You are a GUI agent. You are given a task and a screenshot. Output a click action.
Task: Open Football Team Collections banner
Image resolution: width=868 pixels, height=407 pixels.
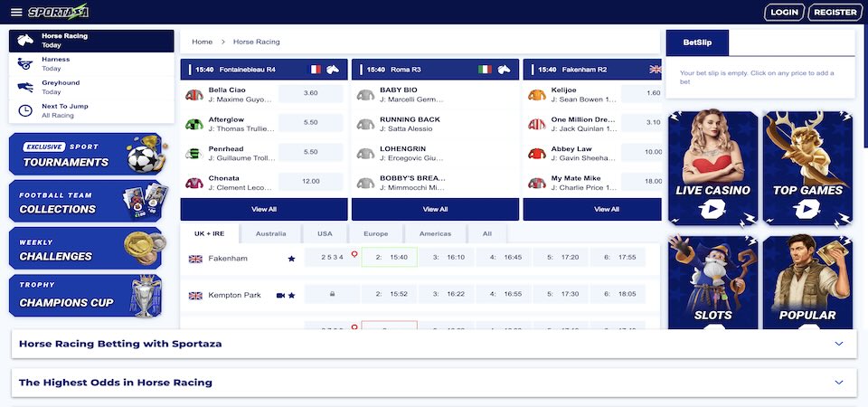click(x=86, y=201)
